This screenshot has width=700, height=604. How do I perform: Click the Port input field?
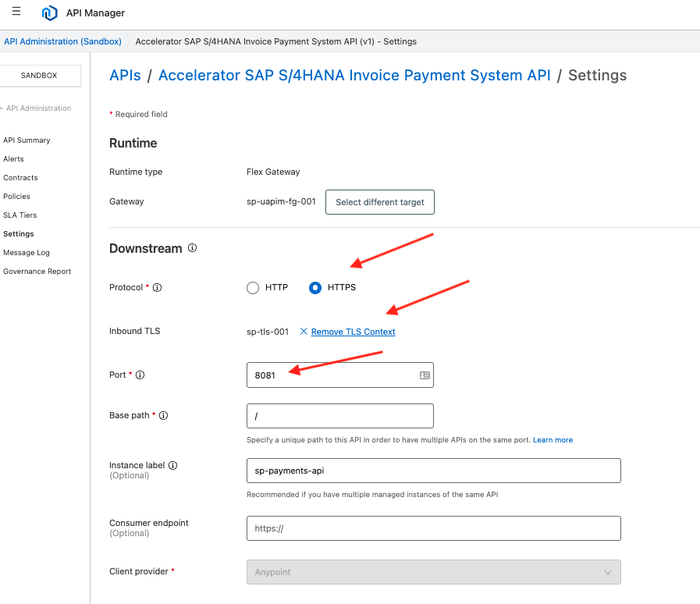click(x=339, y=375)
